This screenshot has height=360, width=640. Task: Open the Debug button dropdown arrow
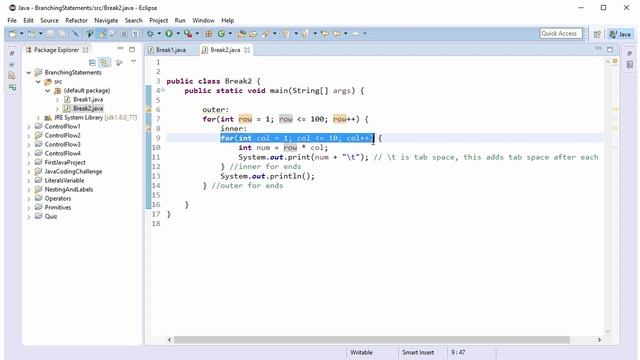tap(159, 34)
